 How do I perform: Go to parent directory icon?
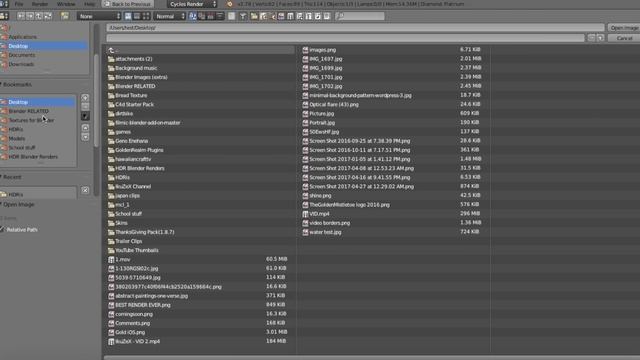pos(39,16)
